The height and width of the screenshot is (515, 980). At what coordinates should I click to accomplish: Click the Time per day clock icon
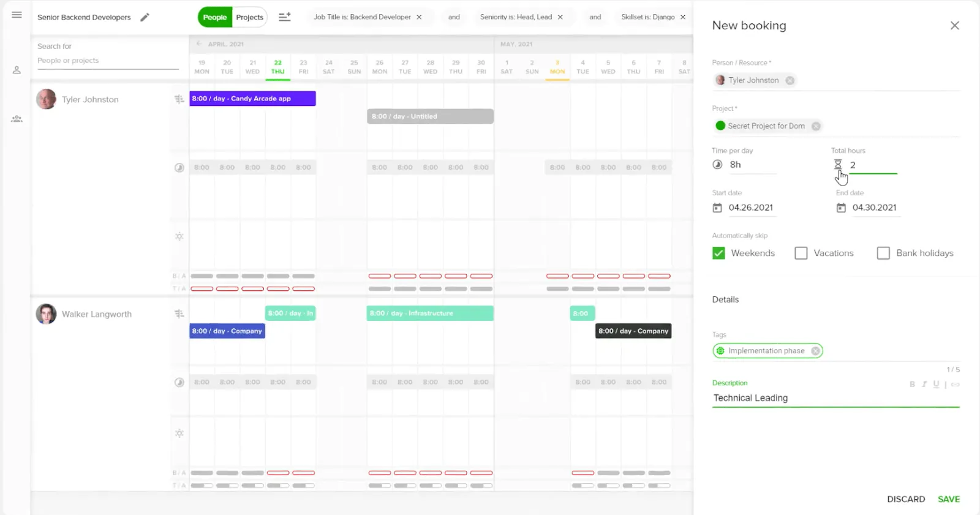tap(717, 165)
